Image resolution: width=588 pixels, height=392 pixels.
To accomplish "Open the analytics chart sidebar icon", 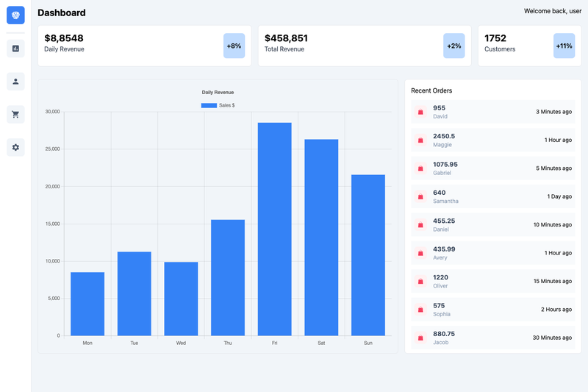I will tap(15, 49).
